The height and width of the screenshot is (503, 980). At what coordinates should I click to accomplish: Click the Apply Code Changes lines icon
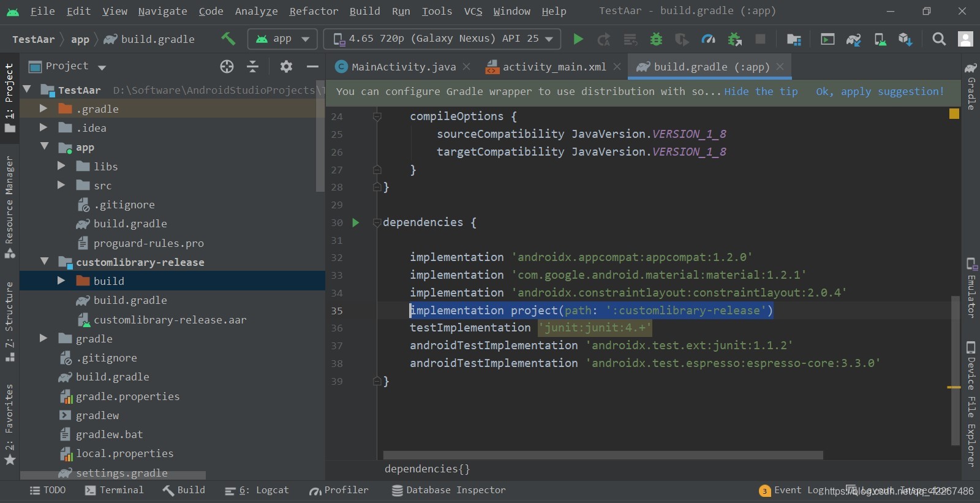pos(630,39)
